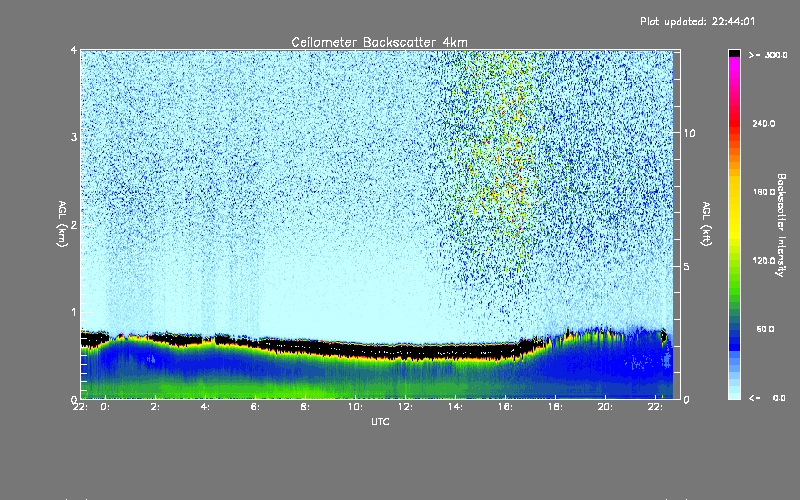
Task: Click the noisy red-yellow region near 16 UTC
Action: (x=503, y=168)
